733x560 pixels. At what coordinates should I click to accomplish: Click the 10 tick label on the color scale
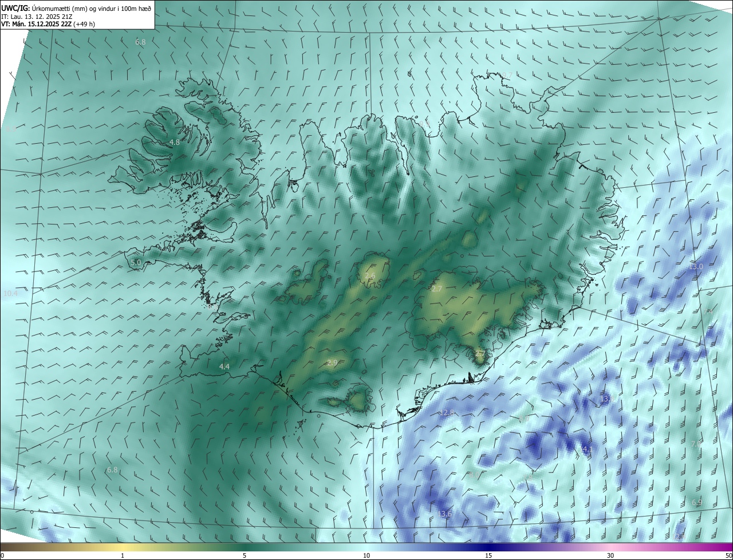(x=366, y=555)
